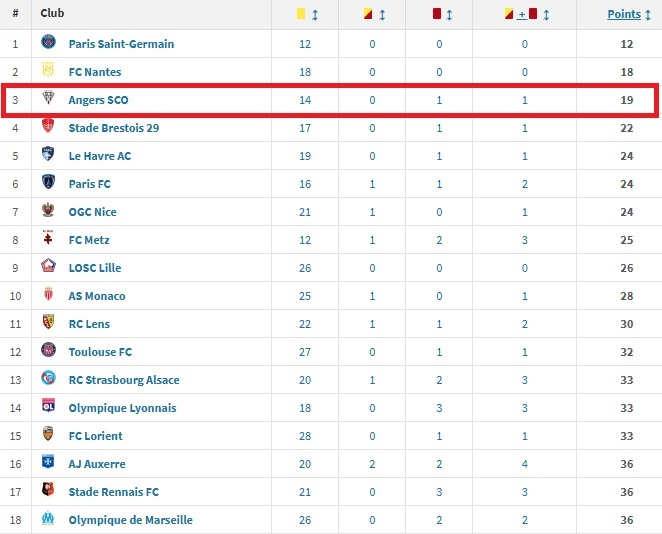Click the Stade Rennais FC crest

48,491
